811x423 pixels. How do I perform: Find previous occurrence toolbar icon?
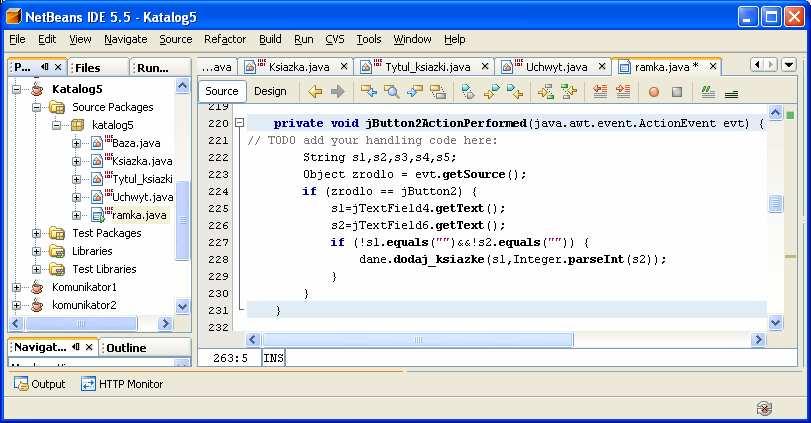[x=369, y=92]
